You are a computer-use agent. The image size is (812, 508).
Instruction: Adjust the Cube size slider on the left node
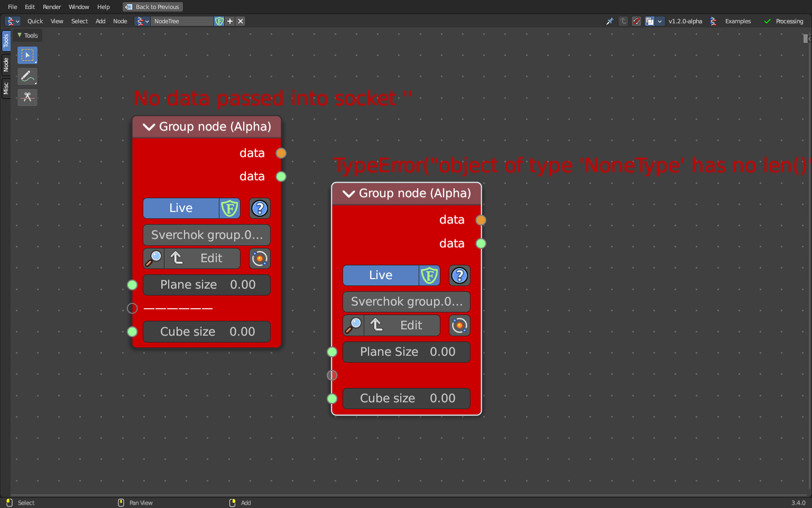(x=206, y=331)
